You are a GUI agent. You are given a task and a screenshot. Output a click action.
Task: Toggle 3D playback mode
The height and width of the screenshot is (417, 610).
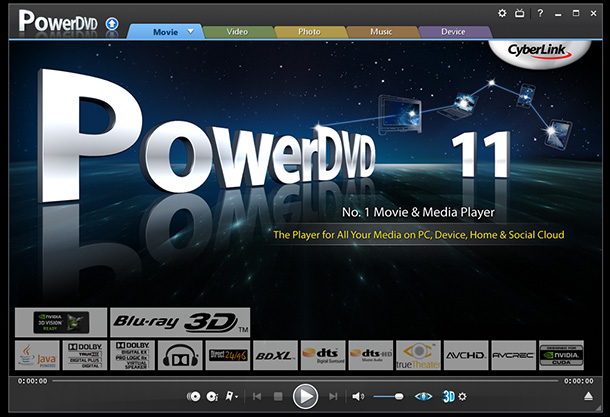pos(449,396)
